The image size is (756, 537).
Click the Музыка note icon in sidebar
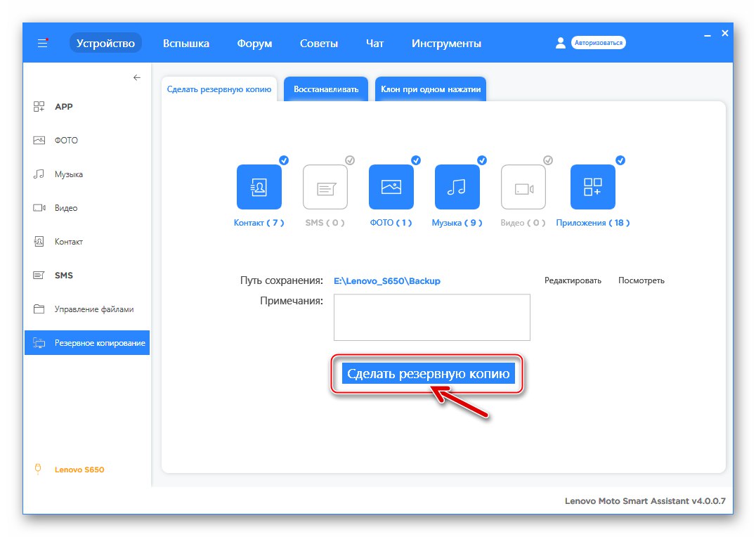point(39,174)
